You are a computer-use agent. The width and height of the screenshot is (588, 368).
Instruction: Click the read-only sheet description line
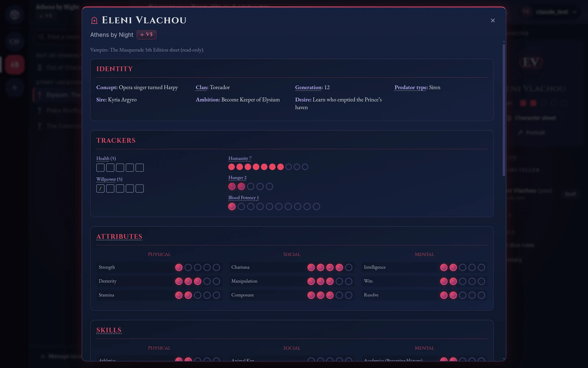(x=147, y=50)
